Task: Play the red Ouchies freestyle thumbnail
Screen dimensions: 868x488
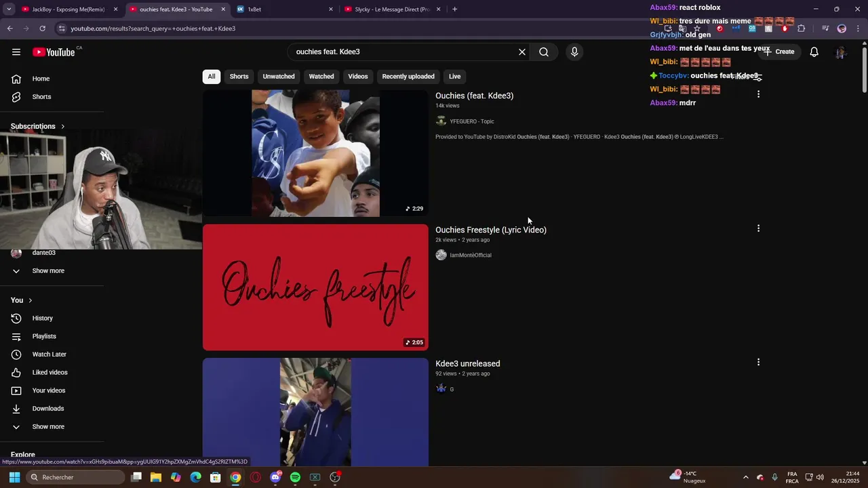Action: 315,287
